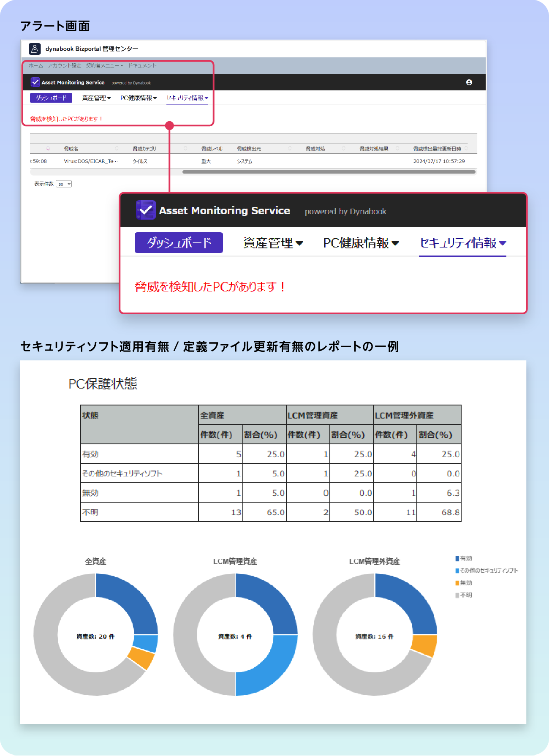Sort using icon right of 脅威検出元 header
This screenshot has height=756, width=549.
pyautogui.click(x=290, y=148)
